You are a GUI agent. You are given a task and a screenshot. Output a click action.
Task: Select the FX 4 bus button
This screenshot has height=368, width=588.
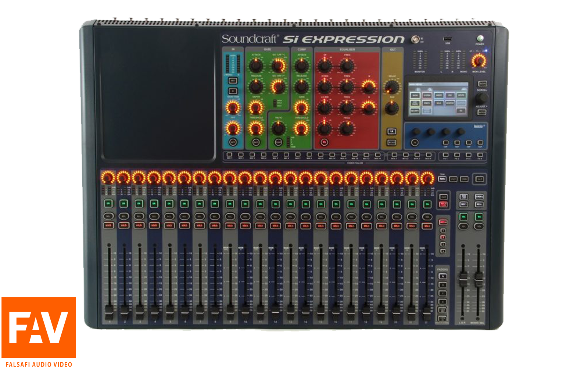[x=480, y=155]
